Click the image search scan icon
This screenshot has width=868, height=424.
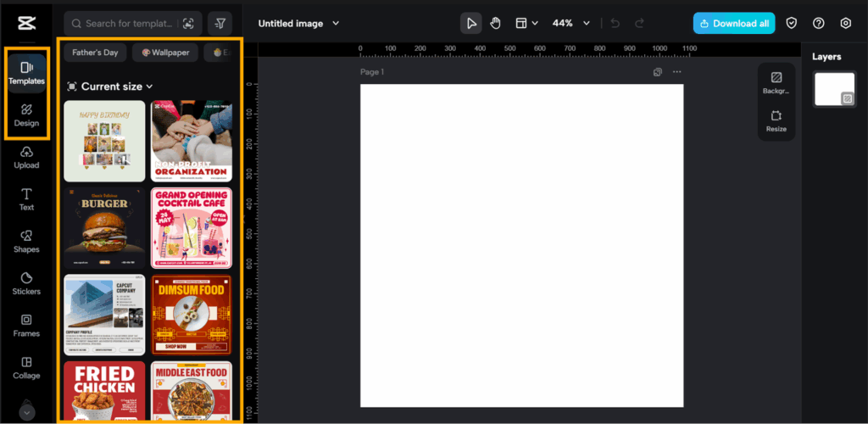tap(188, 24)
